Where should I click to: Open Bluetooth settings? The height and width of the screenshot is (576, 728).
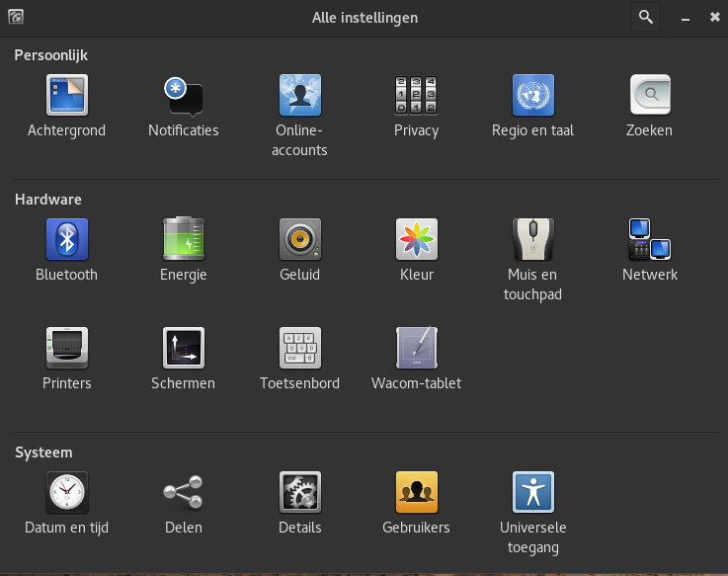pyautogui.click(x=67, y=250)
